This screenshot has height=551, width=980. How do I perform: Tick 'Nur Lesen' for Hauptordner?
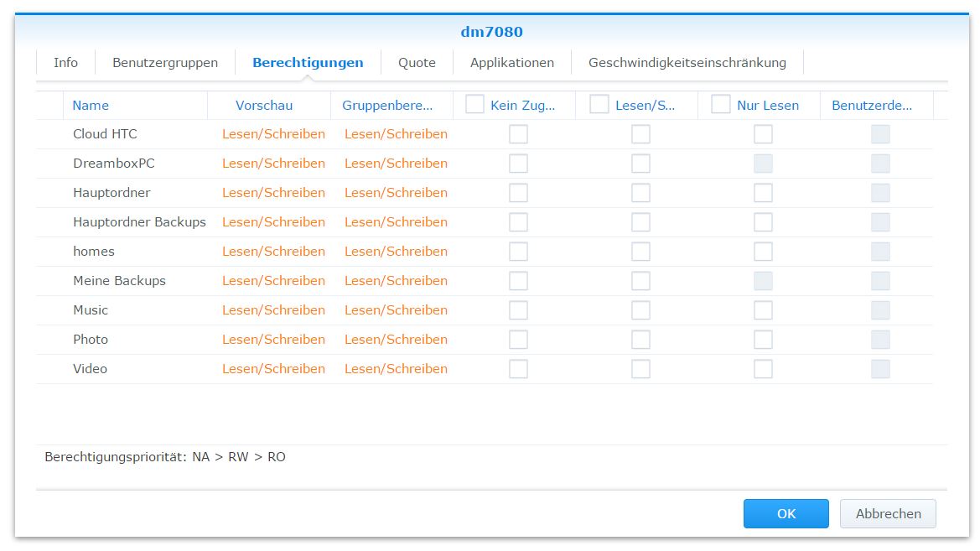(x=763, y=193)
